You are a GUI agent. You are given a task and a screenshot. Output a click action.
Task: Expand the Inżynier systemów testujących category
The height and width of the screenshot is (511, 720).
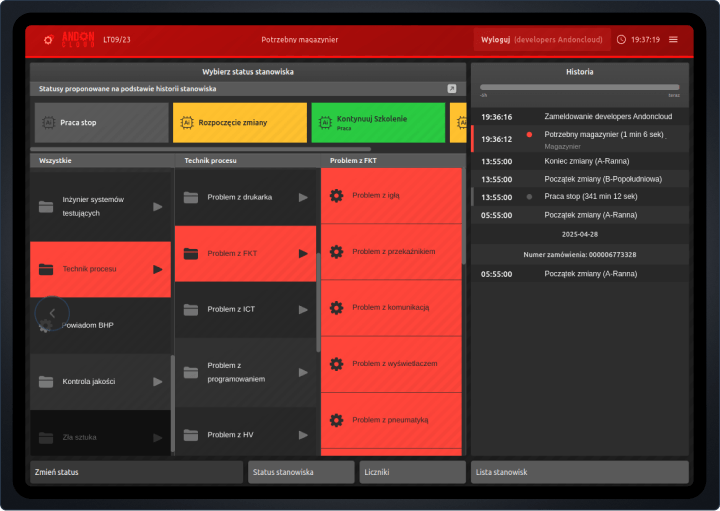[x=157, y=206]
